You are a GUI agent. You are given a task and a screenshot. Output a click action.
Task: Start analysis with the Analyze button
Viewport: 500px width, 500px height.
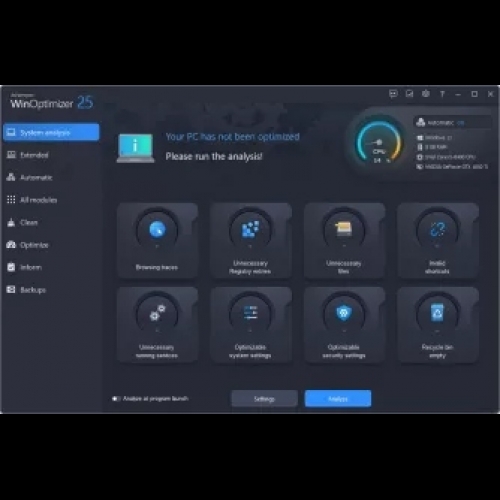point(338,399)
